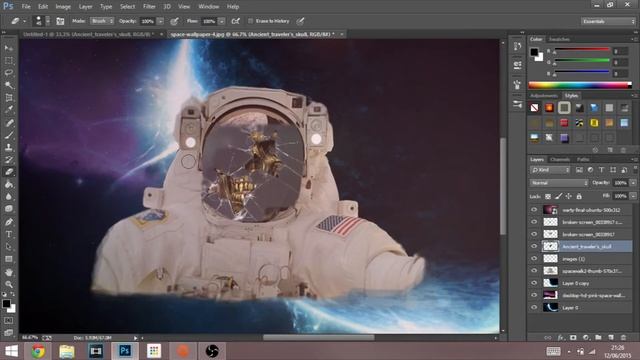Hide the Ancient_traveler's_skull layer
The height and width of the screenshot is (360, 640).
pyautogui.click(x=534, y=246)
